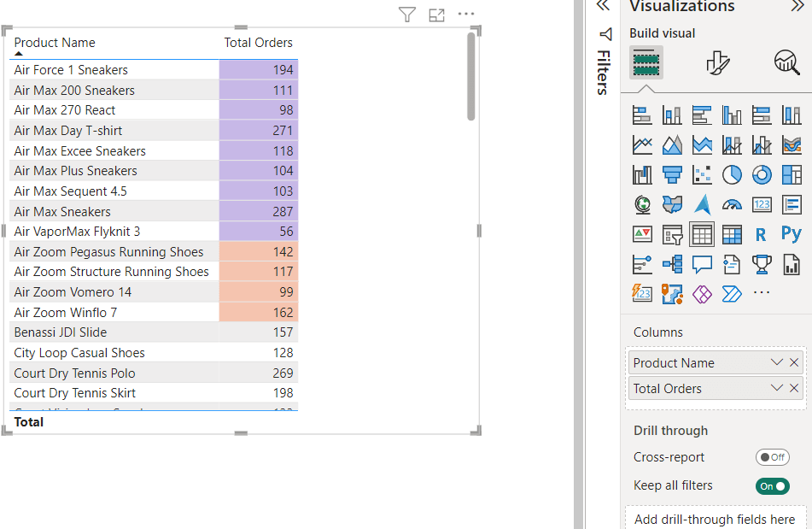
Task: Open the visual's filter funnel icon
Action: tap(407, 15)
